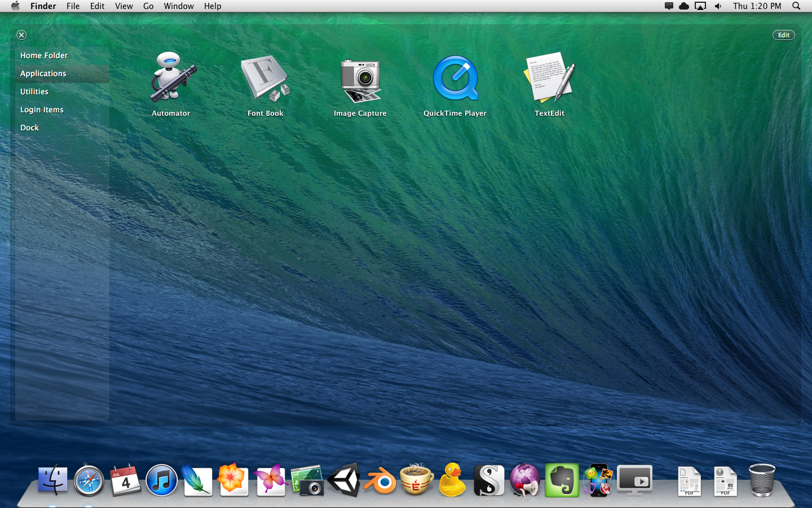
Task: Open the Calendar icon showing JUL 4
Action: 125,480
